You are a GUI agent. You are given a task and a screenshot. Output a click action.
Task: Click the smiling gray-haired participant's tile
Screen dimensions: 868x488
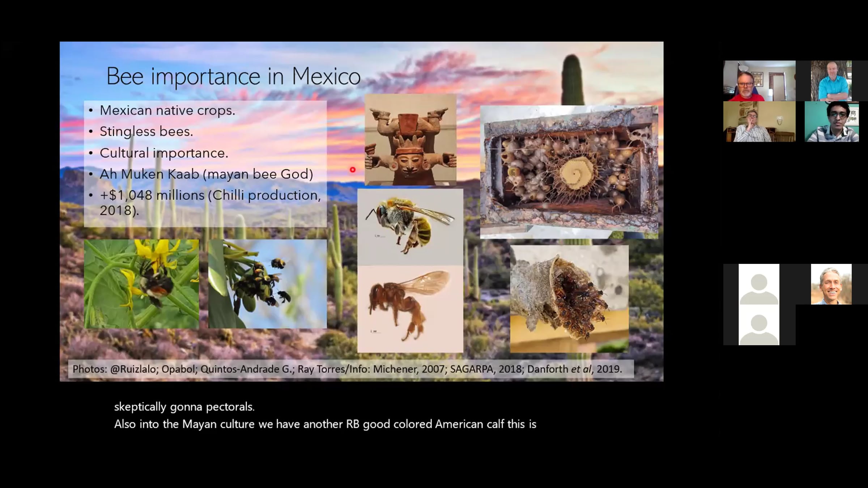[831, 284]
